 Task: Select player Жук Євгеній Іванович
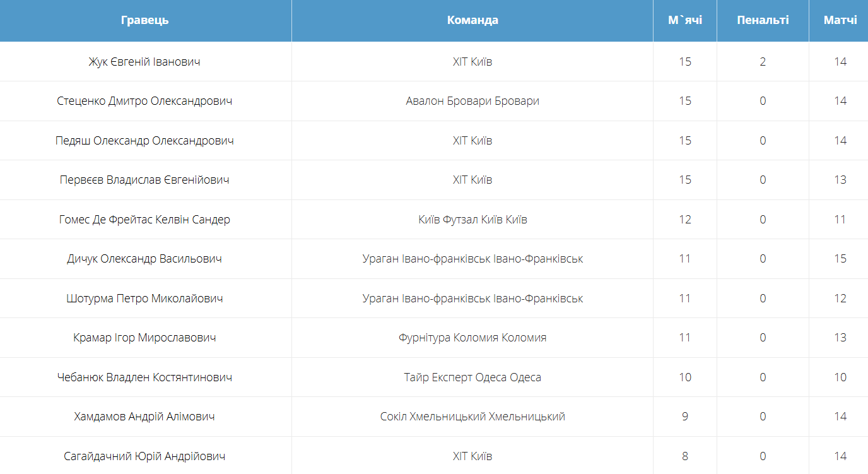pos(144,62)
